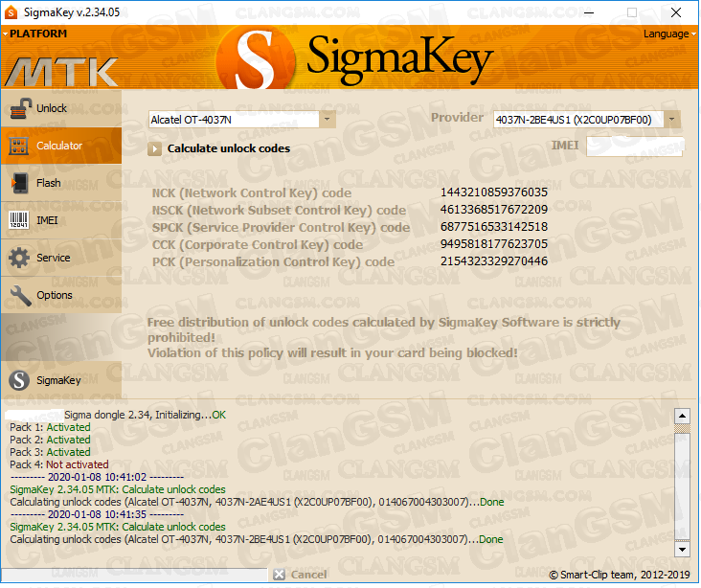
Task: Open the Language dropdown menu
Action: 669,34
